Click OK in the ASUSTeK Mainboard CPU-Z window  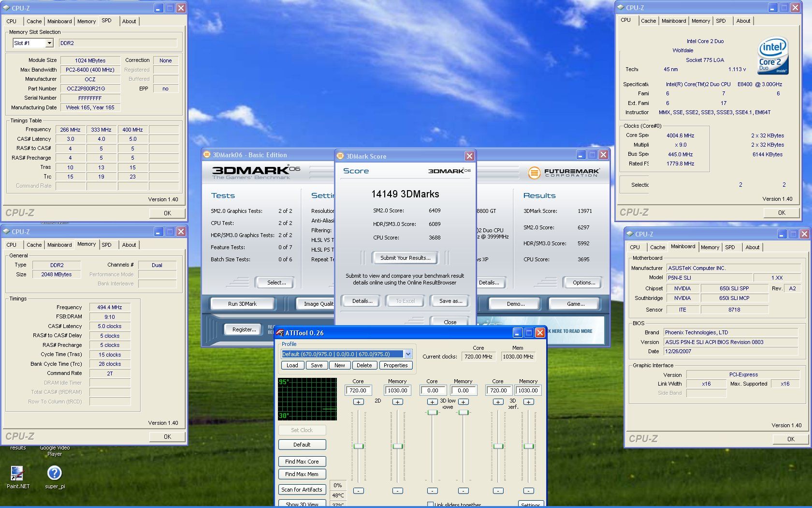pos(791,439)
